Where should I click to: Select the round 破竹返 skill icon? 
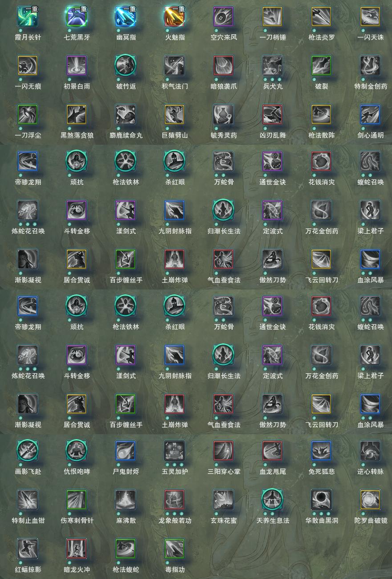(125, 65)
